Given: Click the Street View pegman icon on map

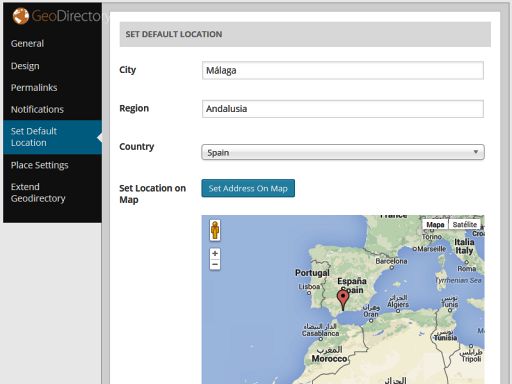Looking at the screenshot, I should coord(215,230).
